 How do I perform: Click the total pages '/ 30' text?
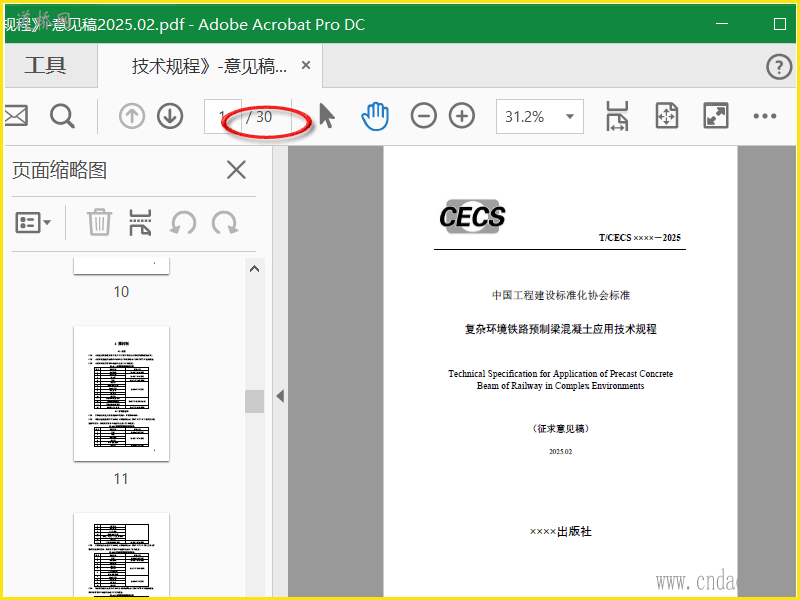[259, 117]
